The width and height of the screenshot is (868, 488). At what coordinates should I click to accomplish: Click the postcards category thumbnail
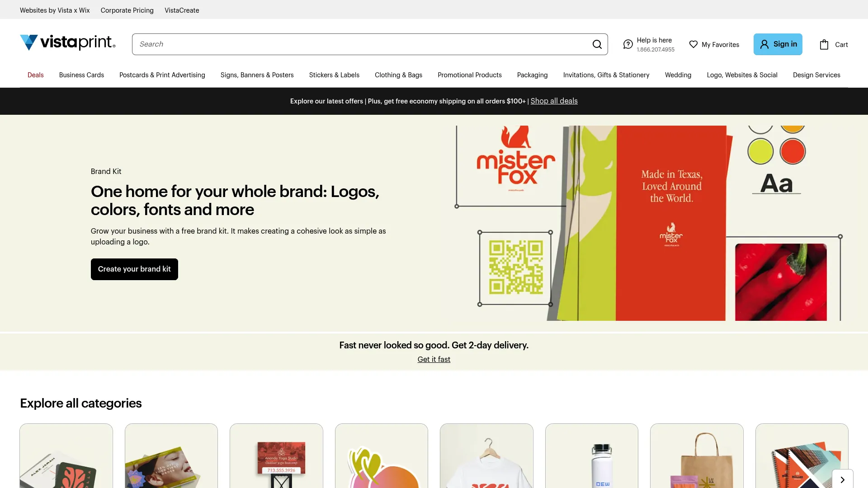pos(171,455)
